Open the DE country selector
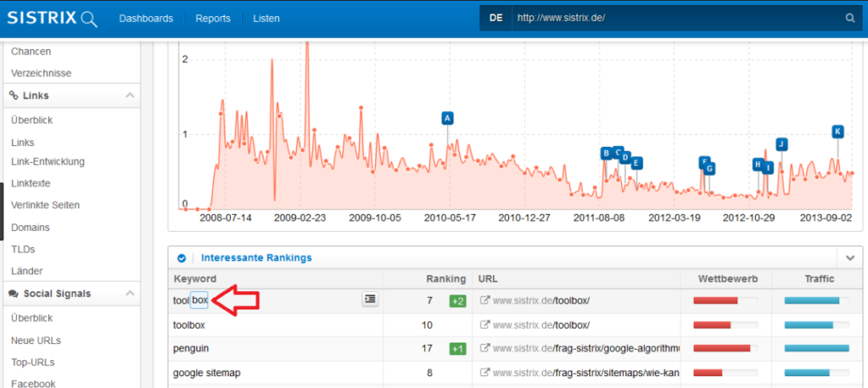 point(495,18)
